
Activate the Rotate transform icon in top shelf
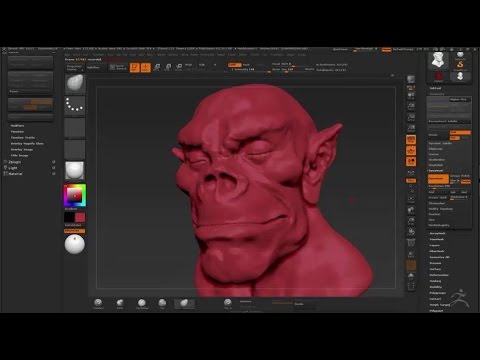click(179, 68)
